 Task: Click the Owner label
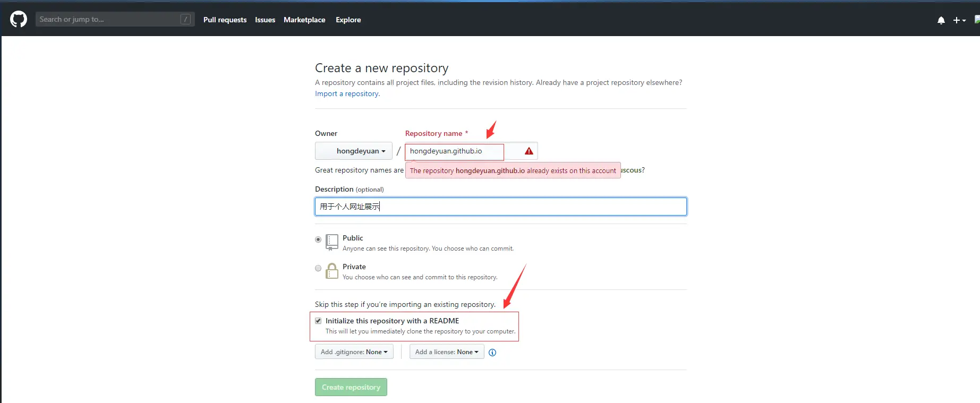tap(326, 134)
